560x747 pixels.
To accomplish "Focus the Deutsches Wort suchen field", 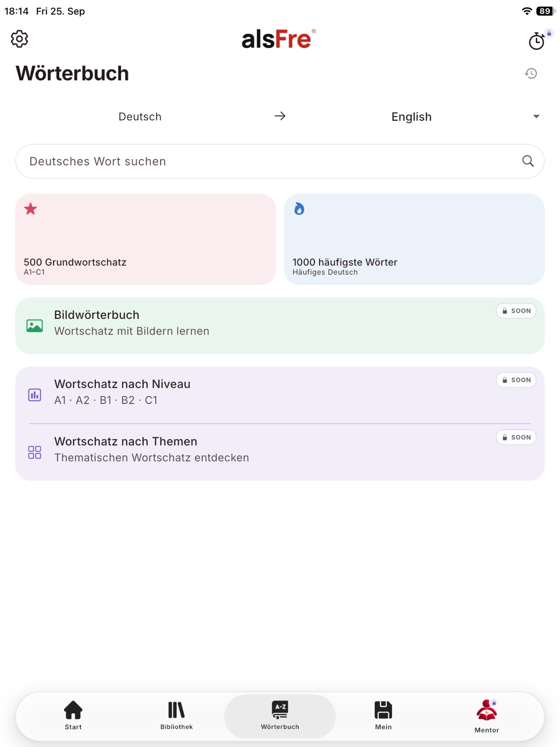I will (x=280, y=161).
